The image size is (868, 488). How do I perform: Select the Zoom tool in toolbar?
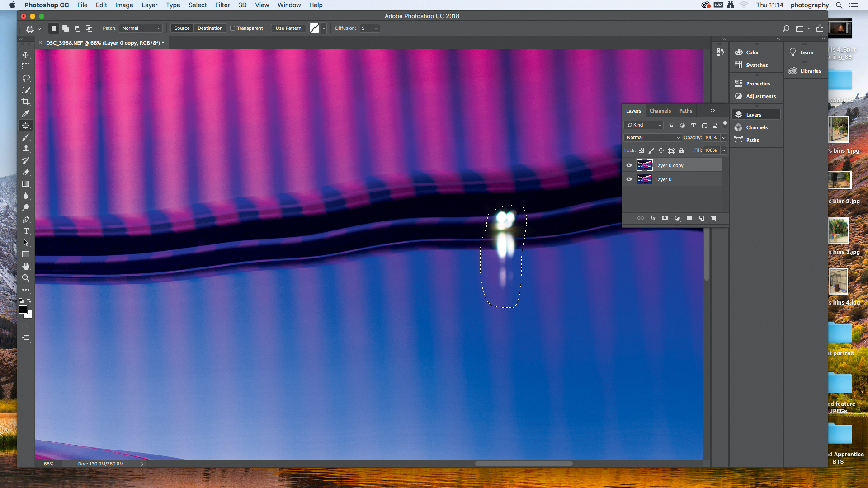26,278
